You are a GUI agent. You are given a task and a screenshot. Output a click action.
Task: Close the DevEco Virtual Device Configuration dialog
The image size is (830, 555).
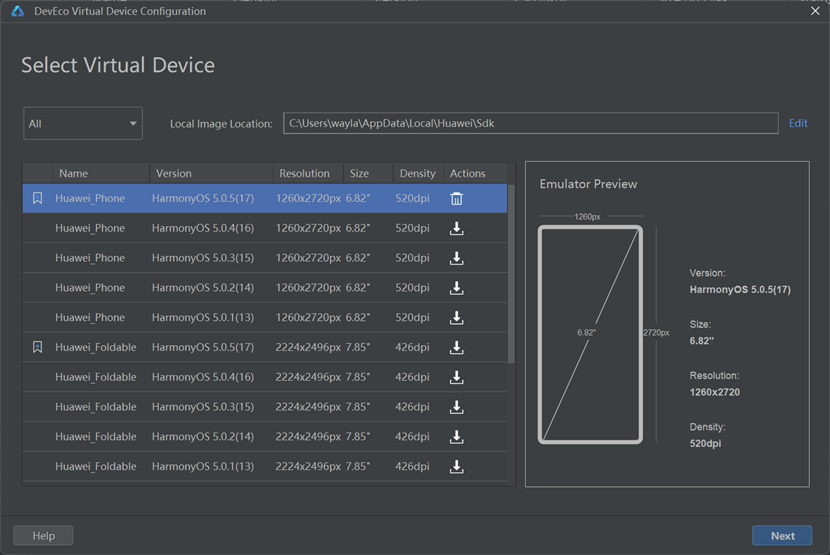pyautogui.click(x=815, y=11)
